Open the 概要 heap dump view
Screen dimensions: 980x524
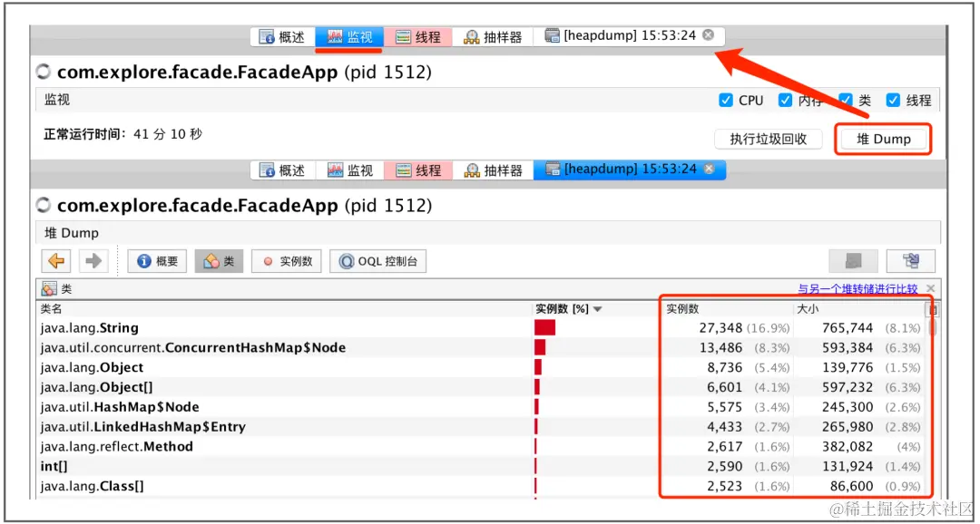(x=158, y=261)
